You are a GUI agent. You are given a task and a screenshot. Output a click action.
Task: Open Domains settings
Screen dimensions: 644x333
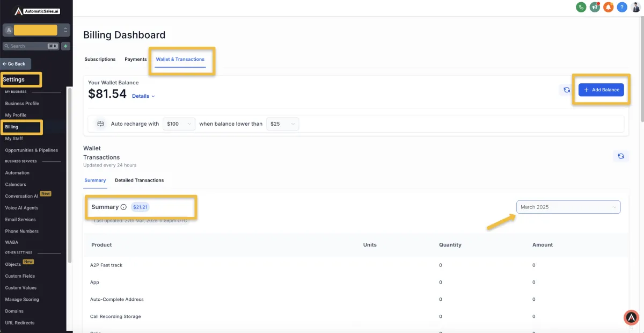[x=14, y=312]
